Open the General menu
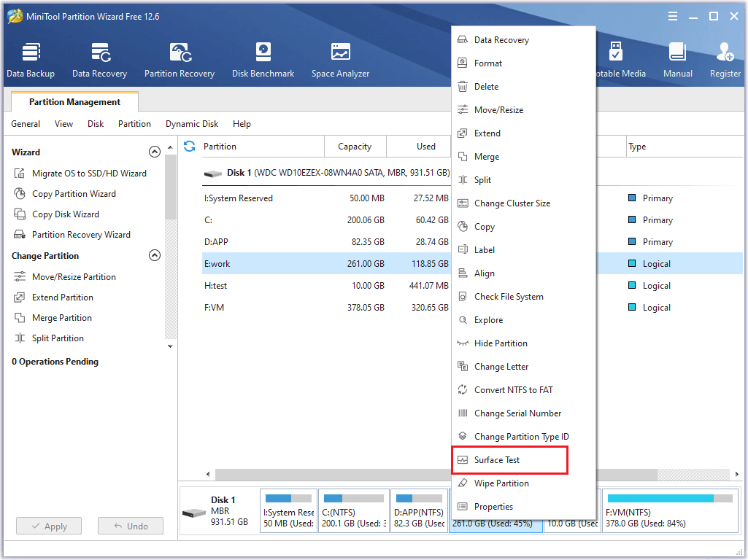Screen dimensions: 748x560 point(26,124)
